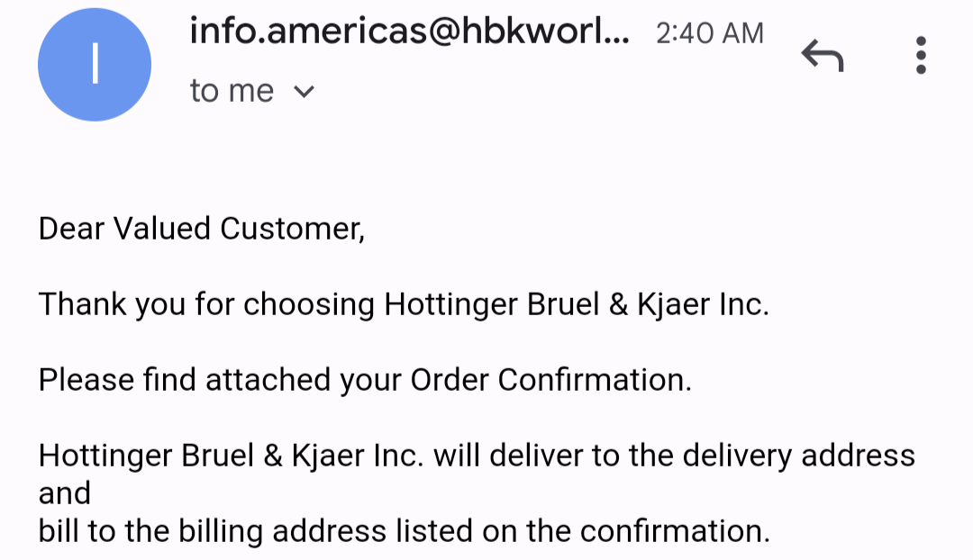Click the "Dear Valued Customer," greeting line
973x560 pixels.
tap(202, 229)
